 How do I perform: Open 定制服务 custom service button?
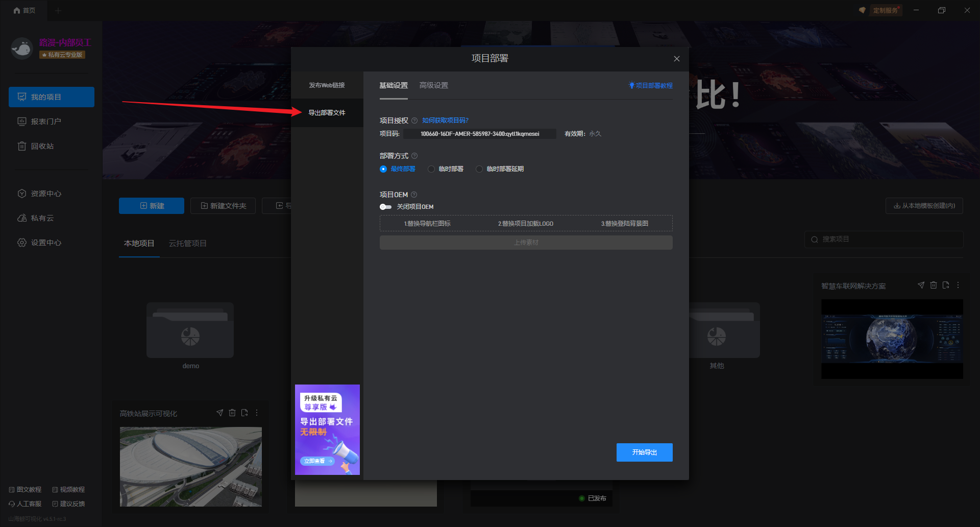[885, 10]
